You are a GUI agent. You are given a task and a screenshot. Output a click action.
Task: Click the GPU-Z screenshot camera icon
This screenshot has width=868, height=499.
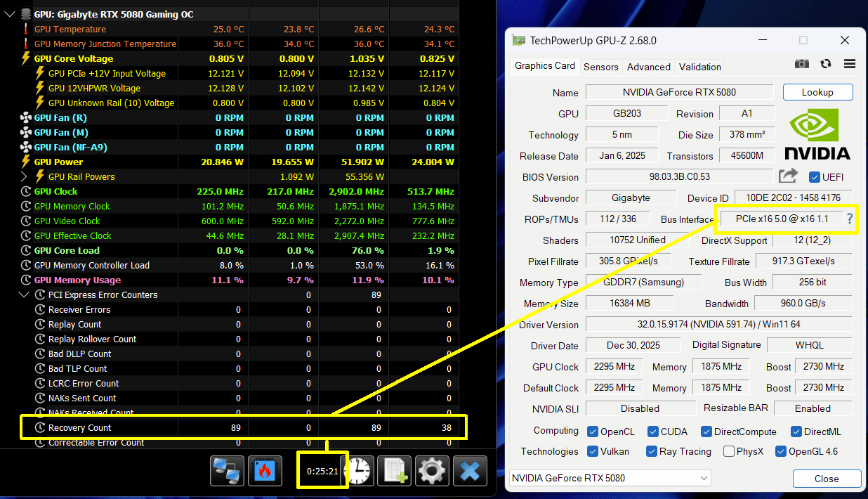pyautogui.click(x=801, y=64)
